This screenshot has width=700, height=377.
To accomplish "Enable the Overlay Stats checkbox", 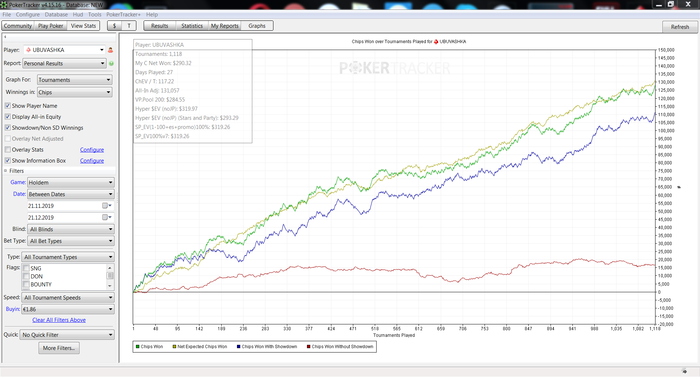I will click(x=8, y=150).
